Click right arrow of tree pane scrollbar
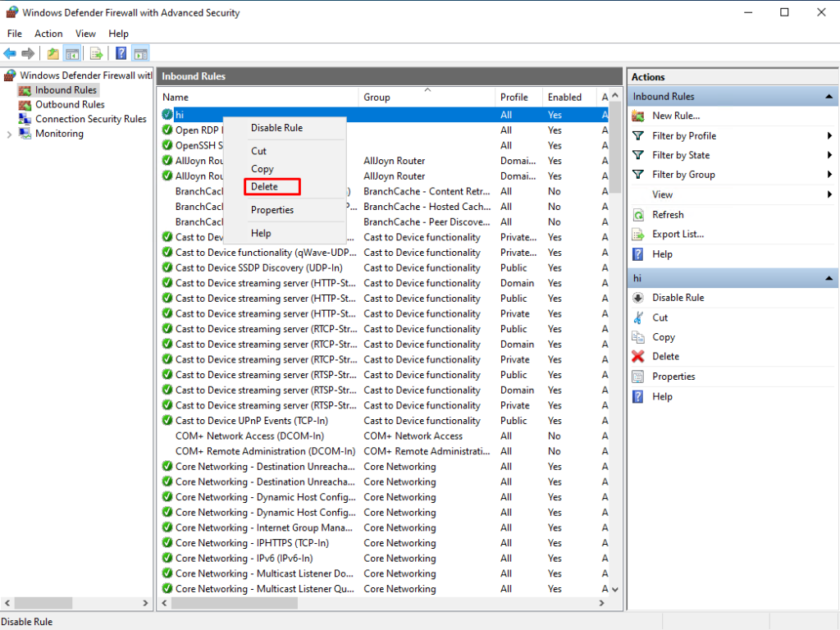This screenshot has width=840, height=630. pos(145,603)
